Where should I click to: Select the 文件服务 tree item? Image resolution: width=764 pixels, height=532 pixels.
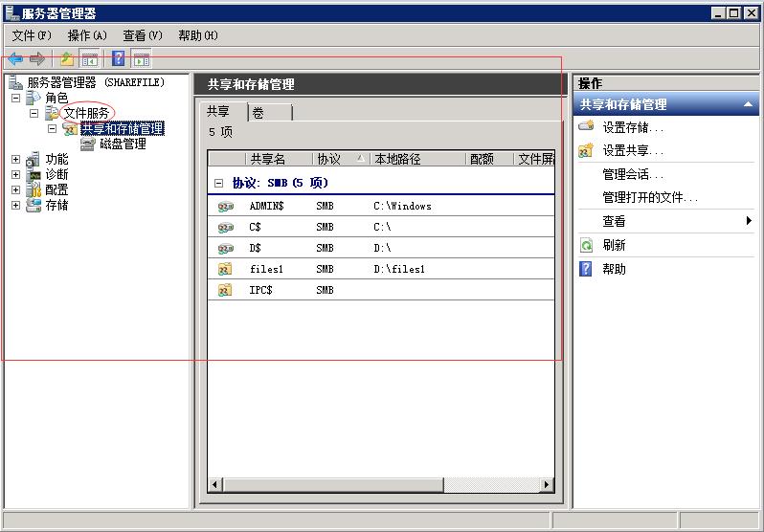coord(87,114)
